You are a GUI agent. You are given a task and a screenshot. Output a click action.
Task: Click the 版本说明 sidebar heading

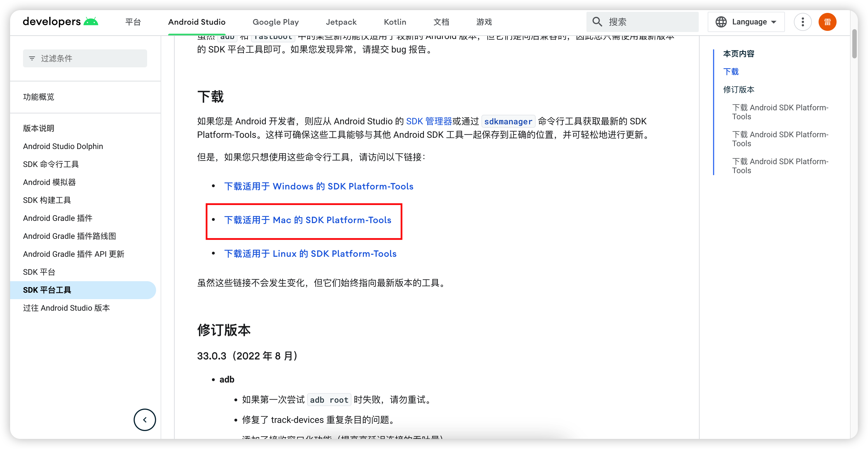pyautogui.click(x=39, y=128)
